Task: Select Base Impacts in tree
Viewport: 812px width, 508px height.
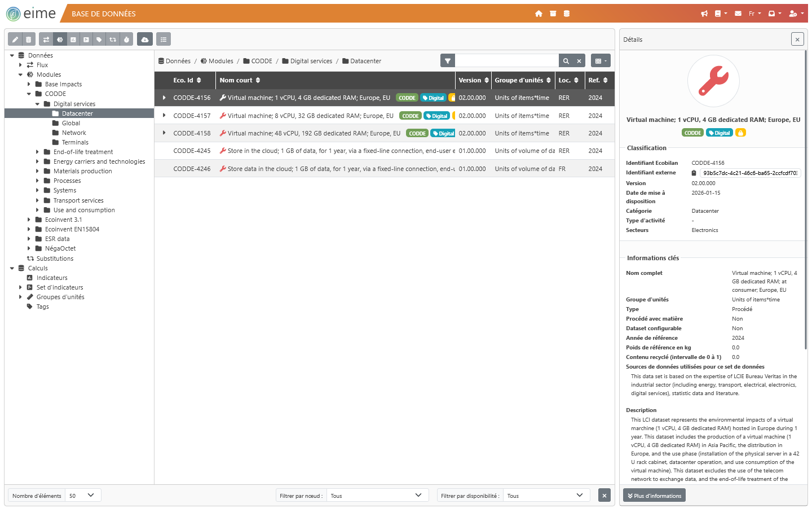Action: 63,84
